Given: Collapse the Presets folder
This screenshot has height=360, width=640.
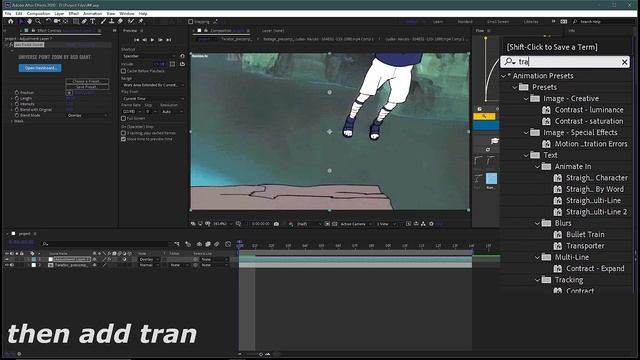Looking at the screenshot, I should [x=515, y=87].
